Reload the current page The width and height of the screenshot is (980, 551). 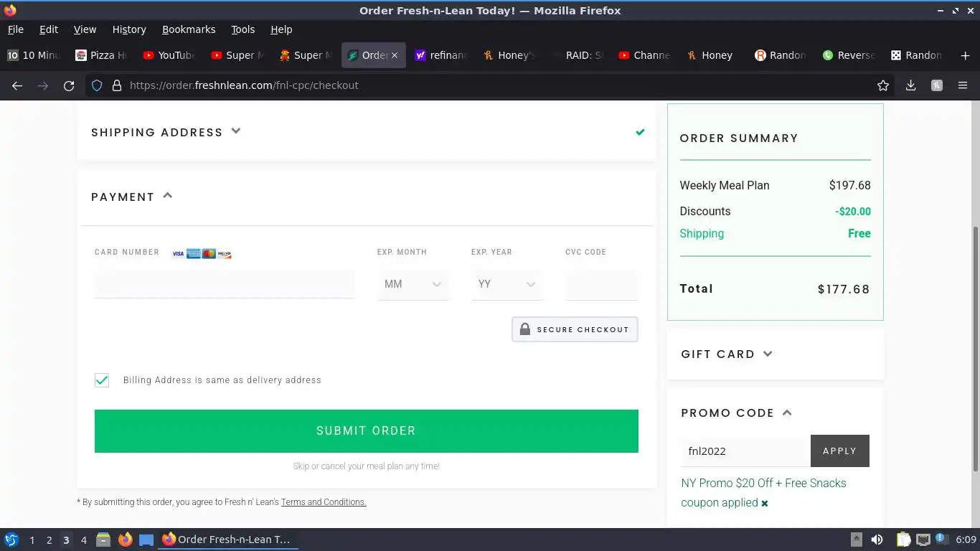click(x=69, y=85)
